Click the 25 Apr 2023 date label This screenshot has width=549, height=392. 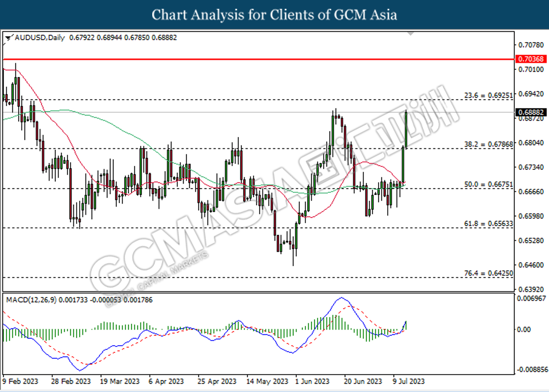point(217,381)
